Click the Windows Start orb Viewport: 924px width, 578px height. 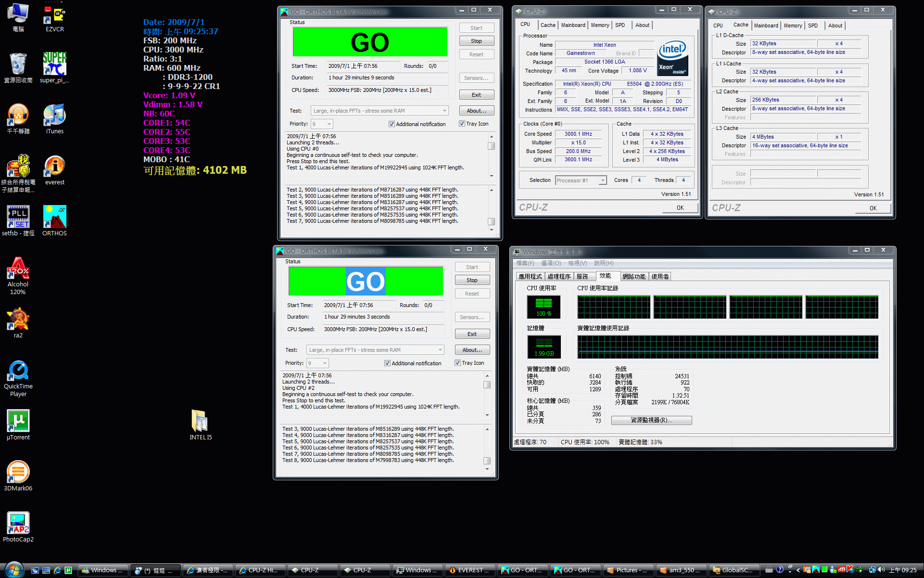click(13, 570)
